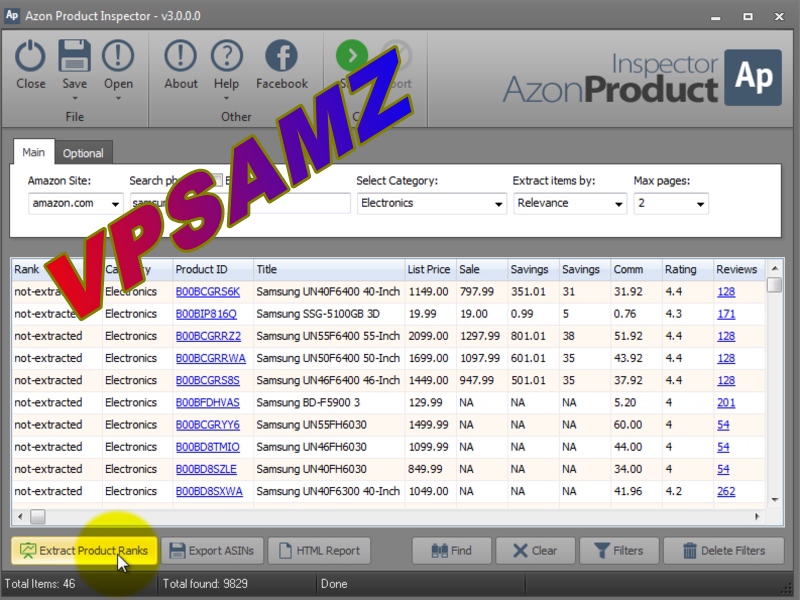Toggle the checkbox beside Search phrase
Screen dimensions: 800x600
(218, 180)
